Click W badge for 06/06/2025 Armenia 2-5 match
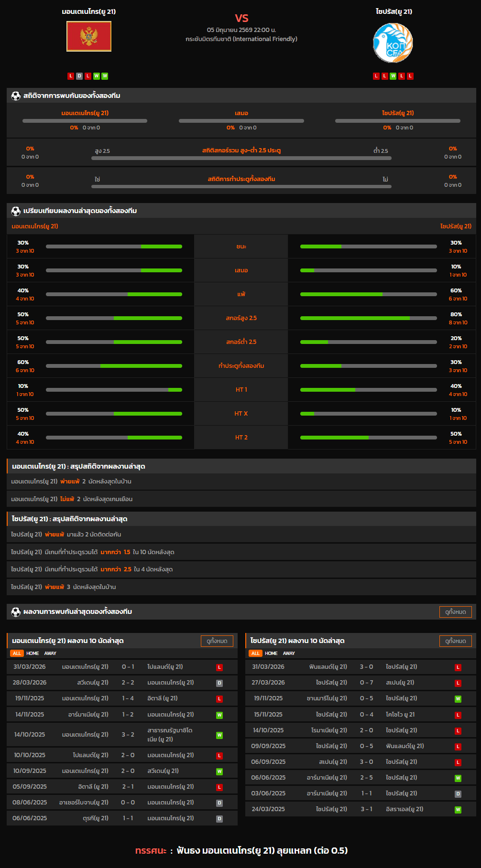Image resolution: width=481 pixels, height=868 pixels. [458, 778]
